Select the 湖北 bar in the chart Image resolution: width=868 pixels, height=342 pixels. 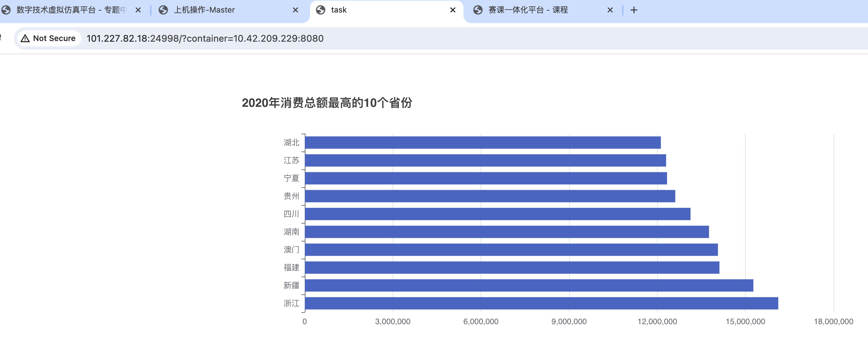point(483,142)
